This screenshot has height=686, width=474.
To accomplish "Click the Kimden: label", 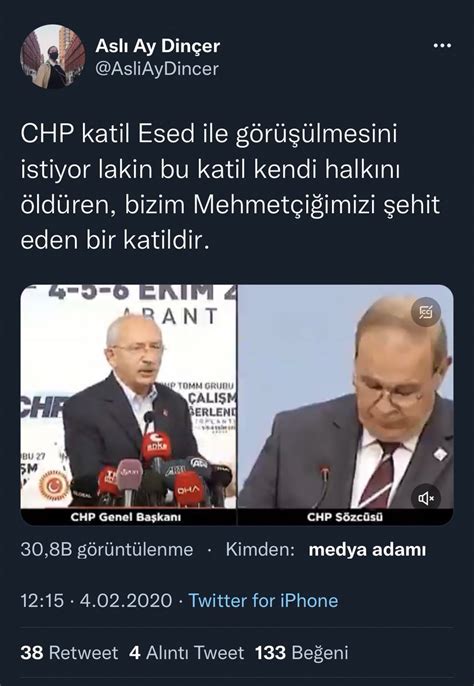I will tap(260, 550).
